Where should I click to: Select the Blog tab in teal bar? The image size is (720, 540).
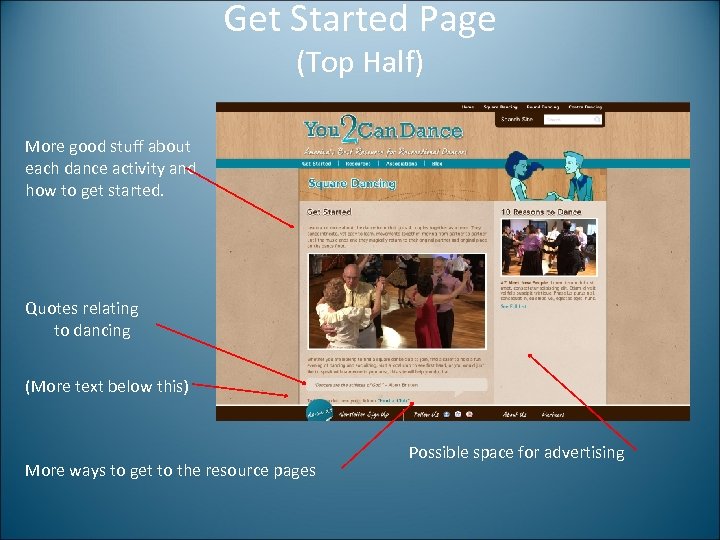click(437, 163)
